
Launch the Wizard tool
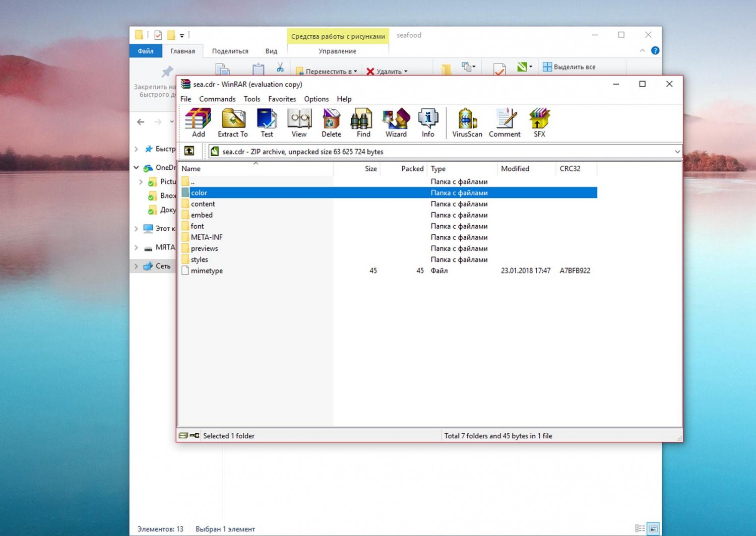[x=396, y=122]
